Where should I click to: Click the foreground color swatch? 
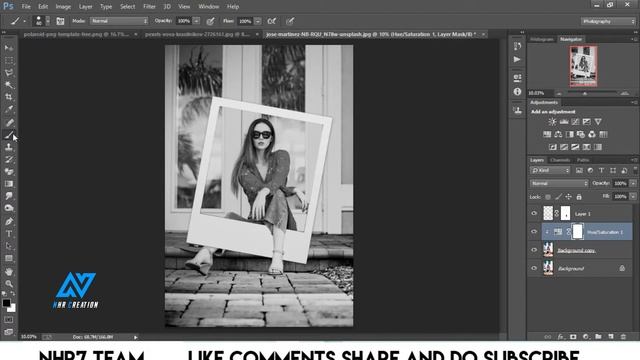6,303
